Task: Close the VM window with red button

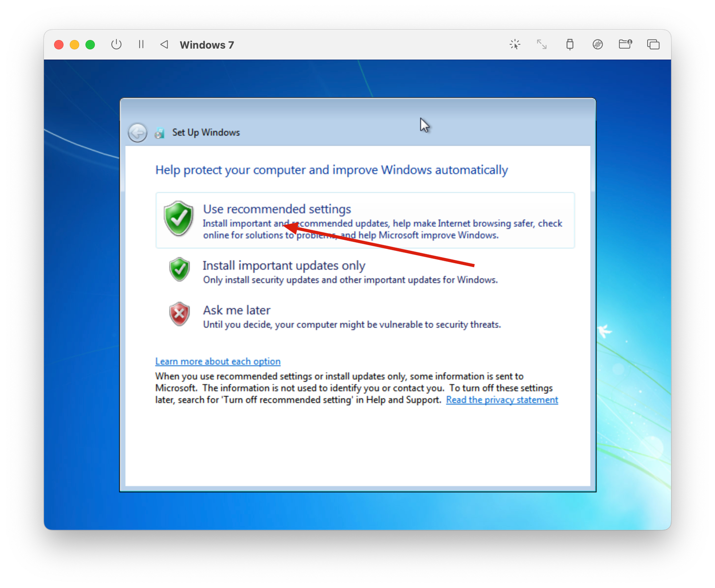Action: tap(59, 45)
